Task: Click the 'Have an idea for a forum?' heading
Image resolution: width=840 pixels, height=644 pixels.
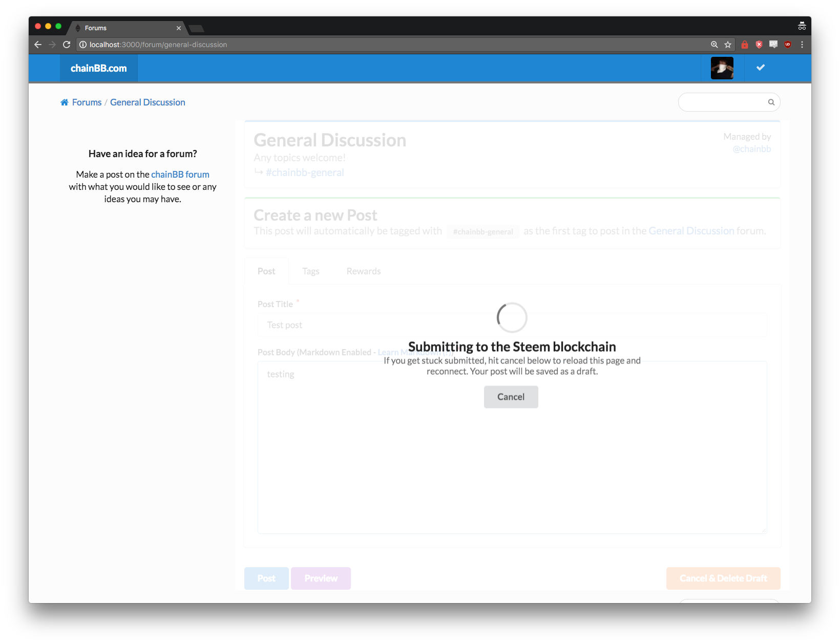Action: [x=143, y=154]
